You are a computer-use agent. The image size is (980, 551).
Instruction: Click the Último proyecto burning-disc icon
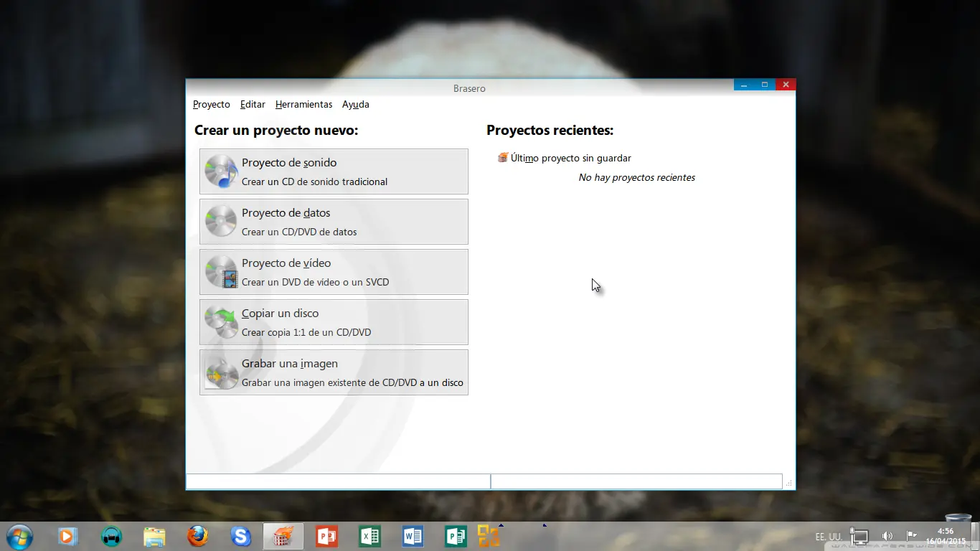503,158
